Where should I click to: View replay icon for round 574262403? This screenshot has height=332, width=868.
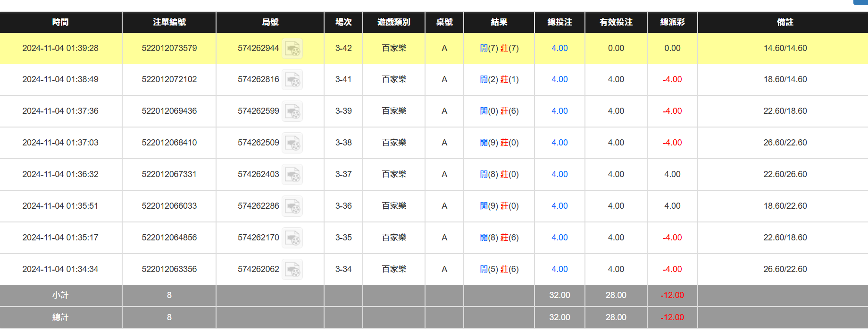[292, 175]
